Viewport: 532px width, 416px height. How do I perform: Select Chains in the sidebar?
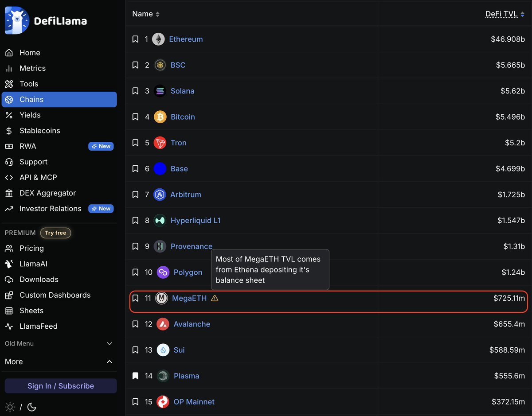coord(59,100)
